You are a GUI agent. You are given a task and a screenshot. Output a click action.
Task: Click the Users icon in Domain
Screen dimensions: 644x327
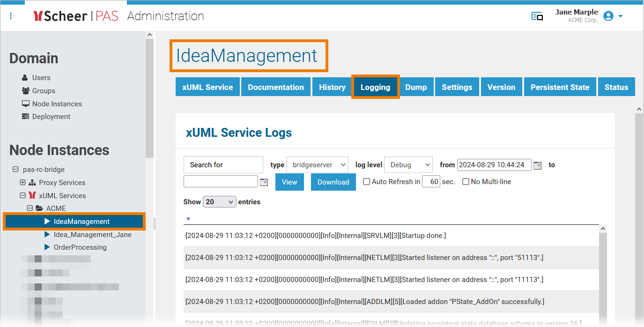25,78
